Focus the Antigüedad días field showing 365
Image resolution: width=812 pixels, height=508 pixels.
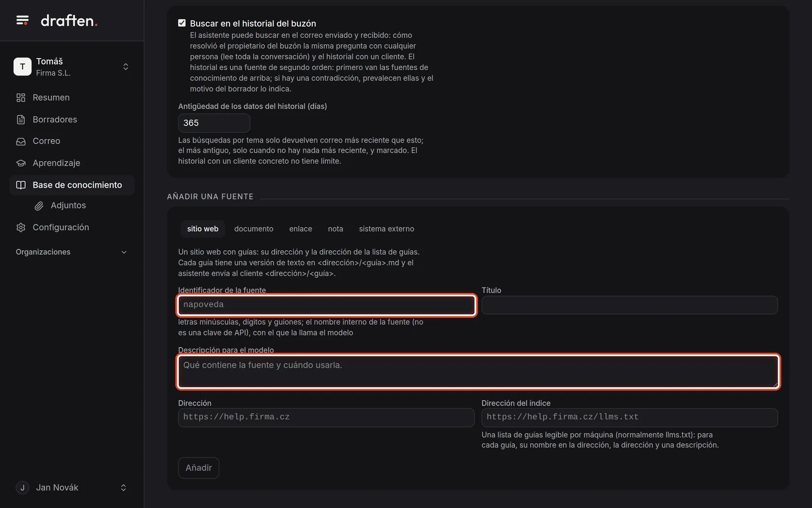pyautogui.click(x=214, y=123)
